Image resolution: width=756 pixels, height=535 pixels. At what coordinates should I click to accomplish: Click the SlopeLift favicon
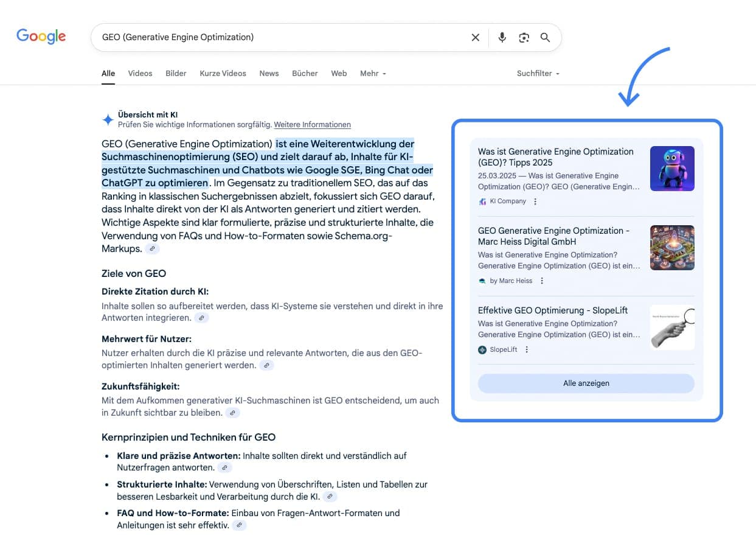point(481,349)
